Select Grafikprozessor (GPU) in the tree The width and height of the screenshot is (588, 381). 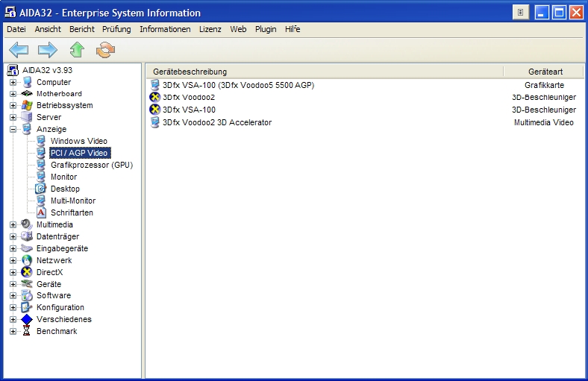point(92,165)
